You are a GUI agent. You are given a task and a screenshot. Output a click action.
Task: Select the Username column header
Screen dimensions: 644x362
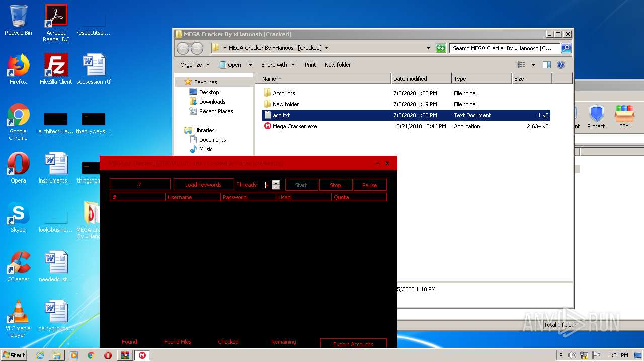193,197
